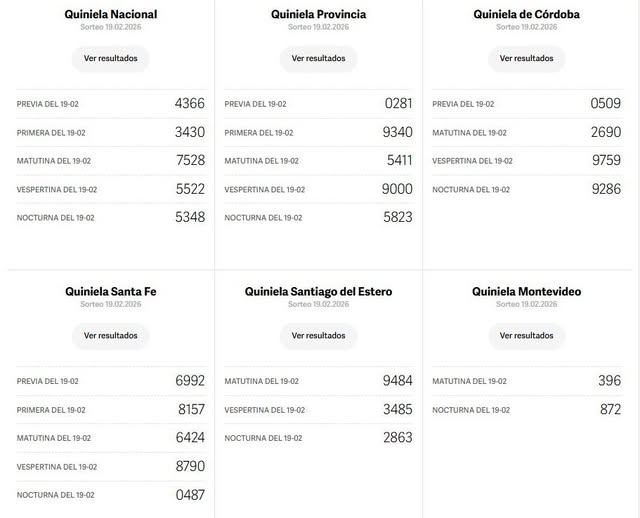
Task: Click Nacional Matutina del 19-02 row label
Action: (x=54, y=161)
